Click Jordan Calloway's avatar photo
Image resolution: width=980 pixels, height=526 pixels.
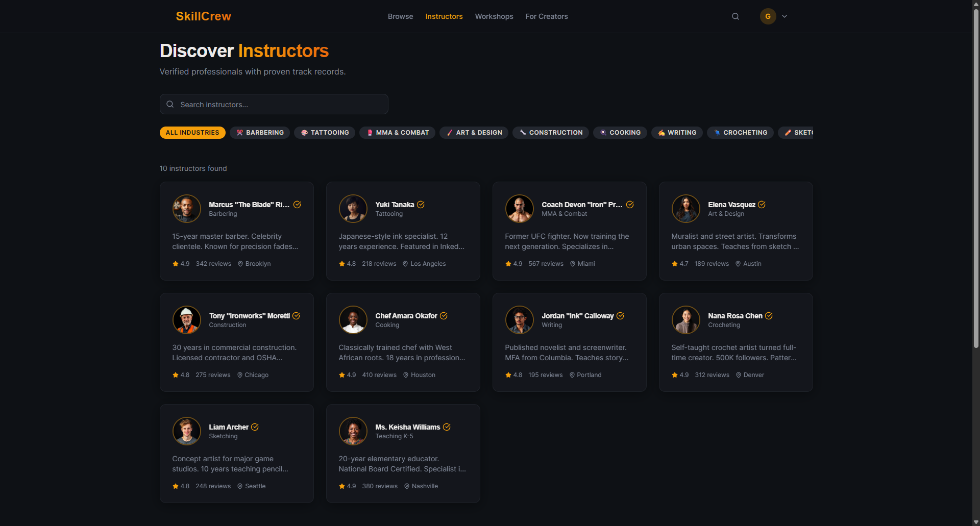(x=520, y=320)
